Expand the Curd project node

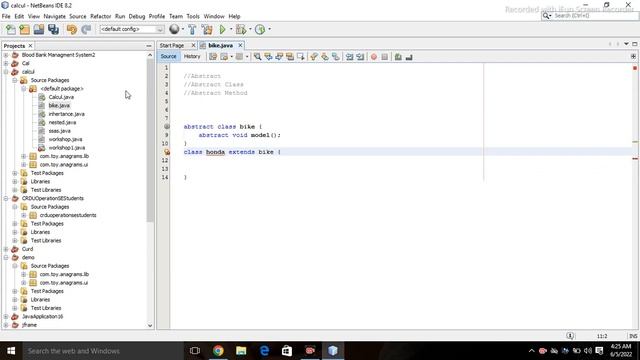point(6,249)
